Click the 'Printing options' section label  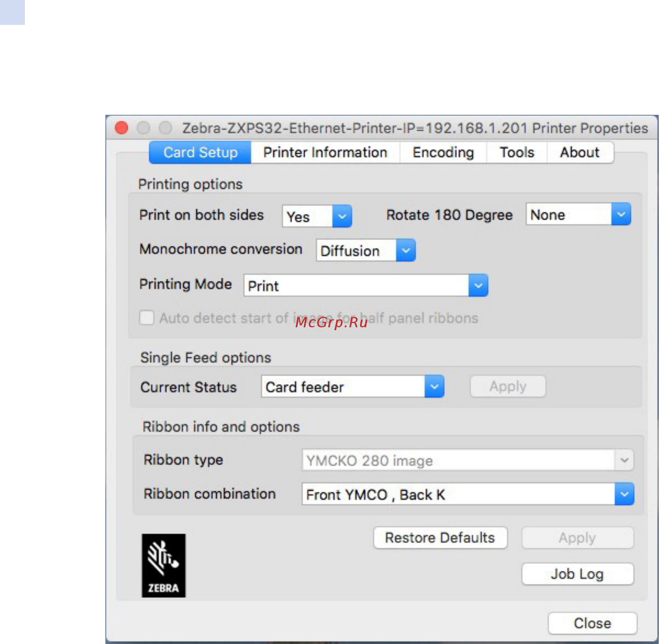(190, 184)
